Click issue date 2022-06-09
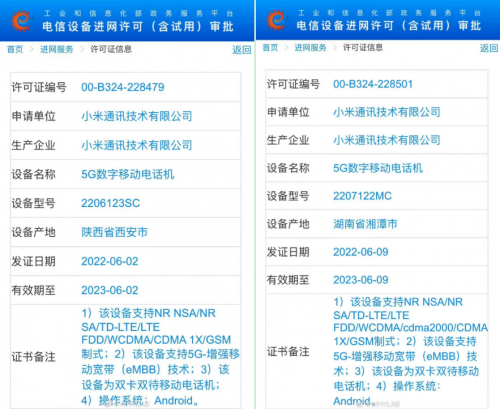 [361, 252]
